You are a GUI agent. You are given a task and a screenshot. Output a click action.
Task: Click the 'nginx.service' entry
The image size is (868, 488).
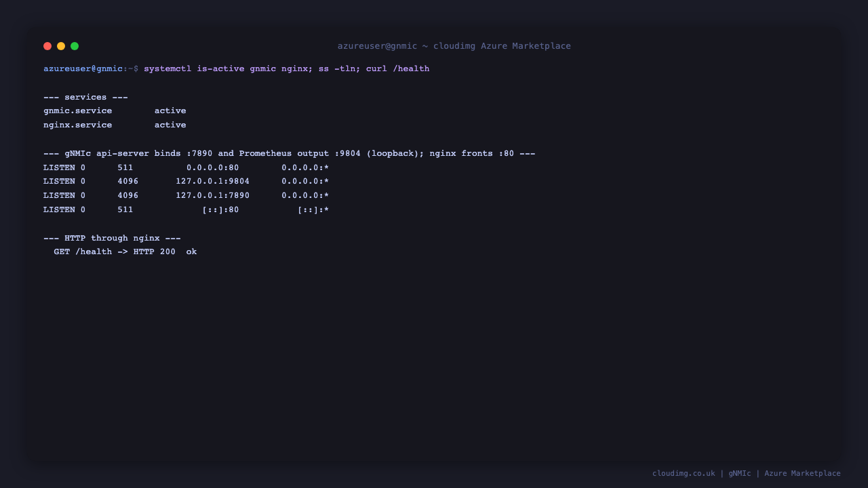[x=78, y=125]
